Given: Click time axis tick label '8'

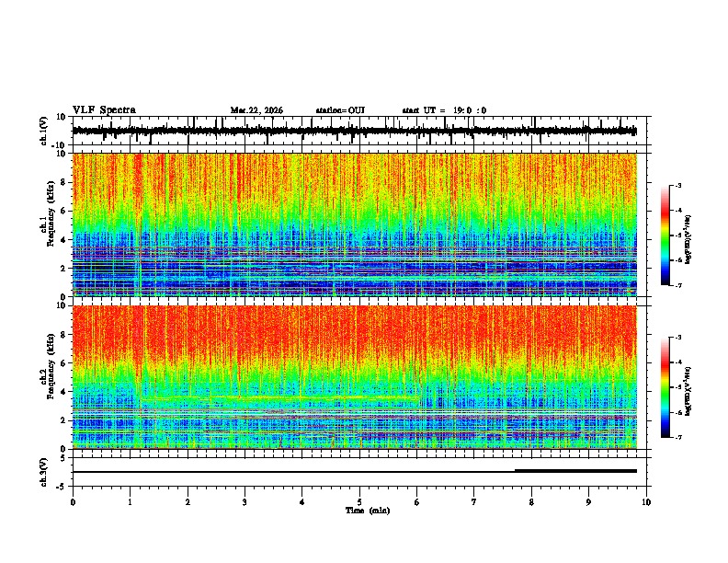Looking at the screenshot, I should tap(531, 502).
